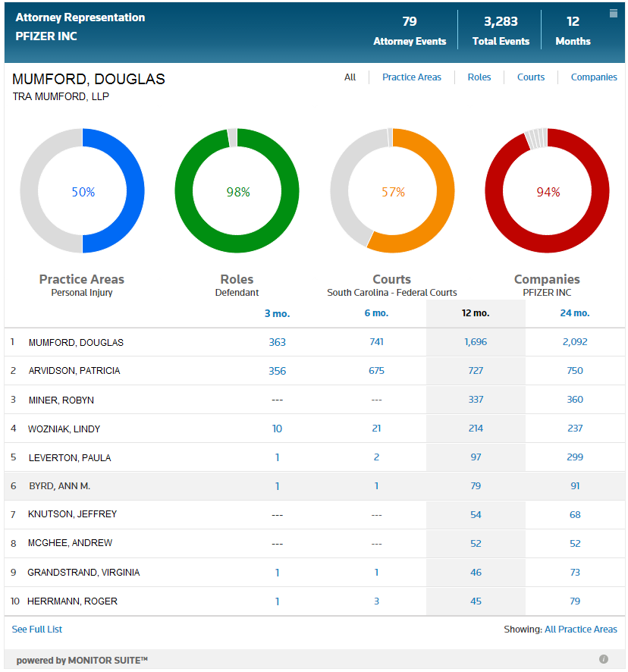Open Wozniak's 3 mo. value 10

(x=277, y=429)
